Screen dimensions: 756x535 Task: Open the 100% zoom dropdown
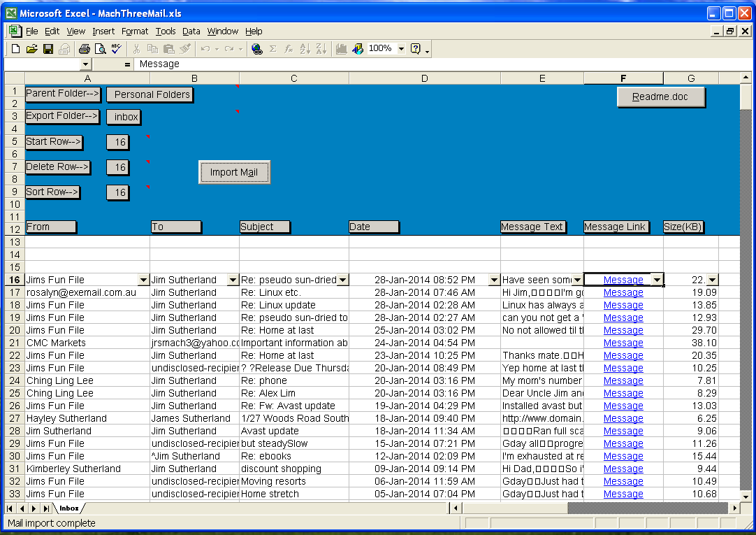[401, 49]
